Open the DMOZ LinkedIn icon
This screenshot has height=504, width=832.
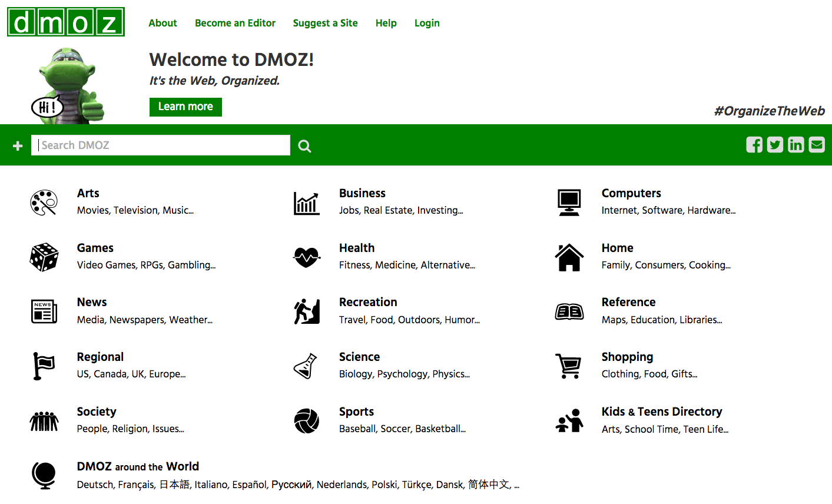click(x=795, y=145)
